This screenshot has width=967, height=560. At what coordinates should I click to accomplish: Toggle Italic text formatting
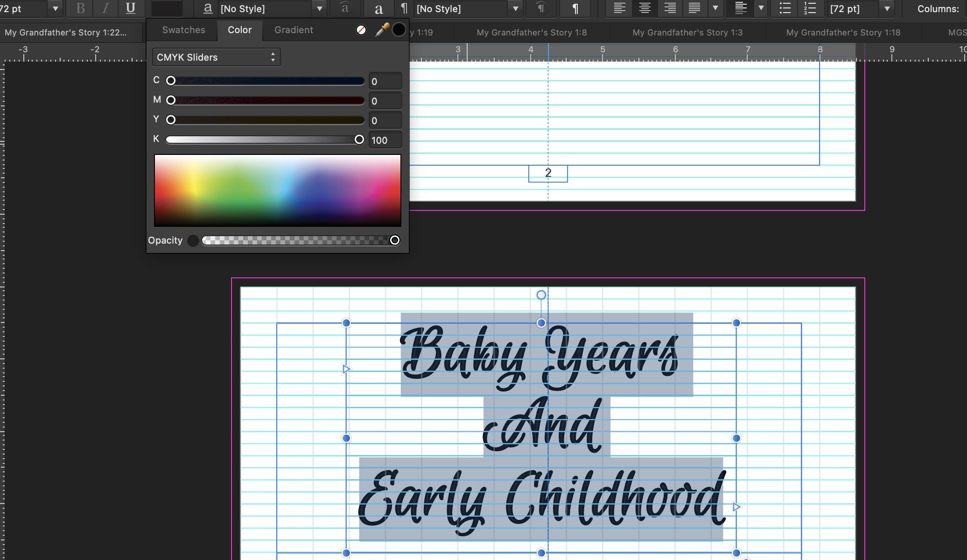click(x=105, y=8)
